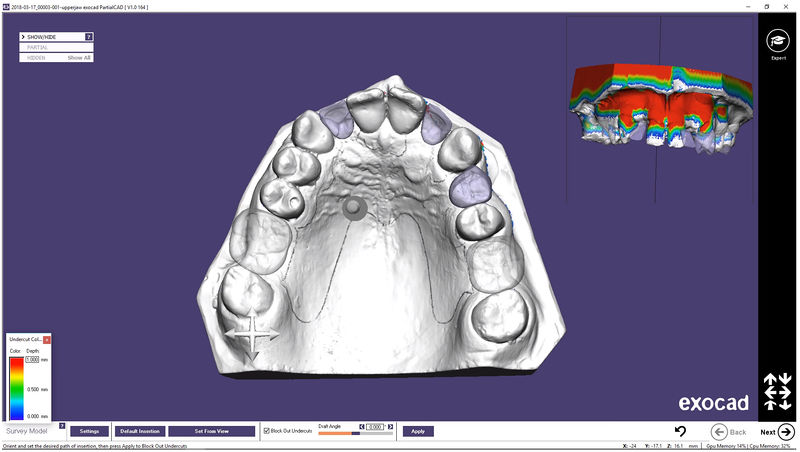Toggle Block Out Undercuts checkbox
Screen dimensions: 800x452
tap(266, 431)
